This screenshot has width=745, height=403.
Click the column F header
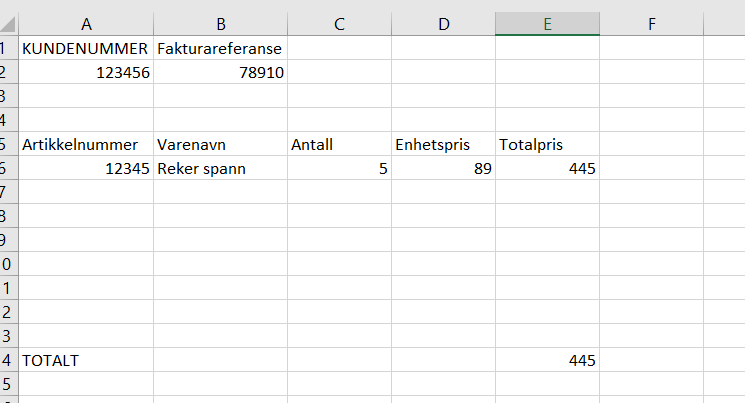coord(651,24)
